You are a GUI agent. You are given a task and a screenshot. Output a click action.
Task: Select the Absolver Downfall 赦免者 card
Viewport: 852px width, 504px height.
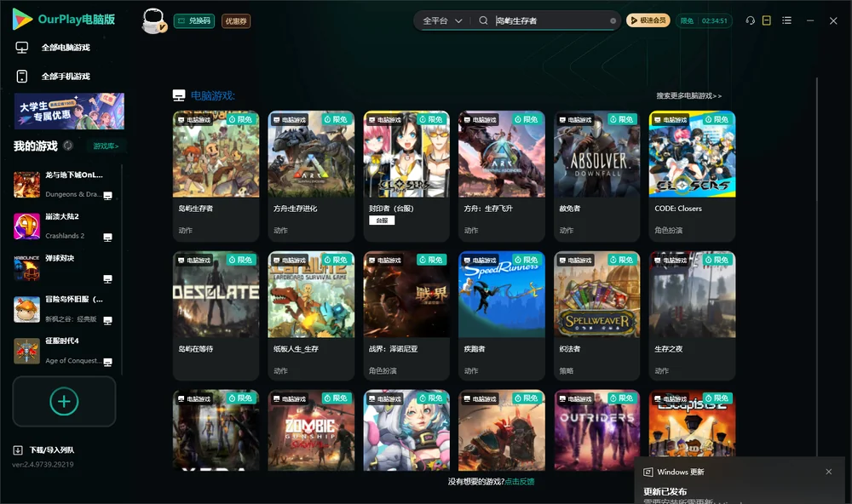(x=596, y=176)
